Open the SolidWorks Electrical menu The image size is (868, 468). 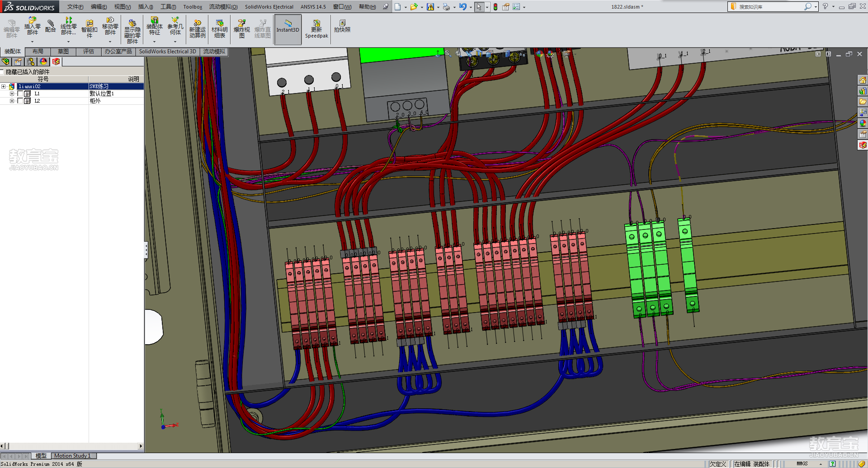[x=269, y=7]
